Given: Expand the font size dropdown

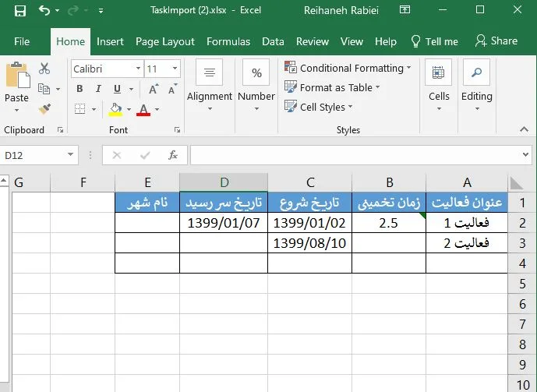Looking at the screenshot, I should pos(175,69).
